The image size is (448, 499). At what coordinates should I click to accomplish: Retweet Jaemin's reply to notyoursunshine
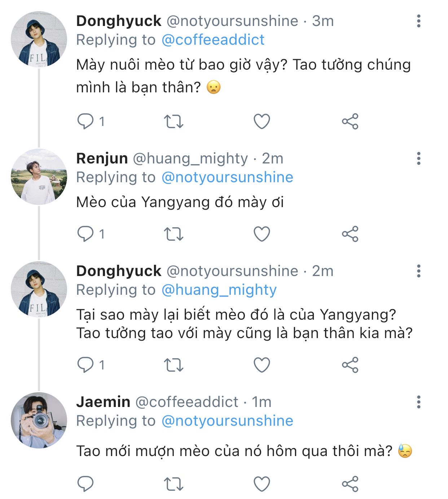click(x=174, y=484)
